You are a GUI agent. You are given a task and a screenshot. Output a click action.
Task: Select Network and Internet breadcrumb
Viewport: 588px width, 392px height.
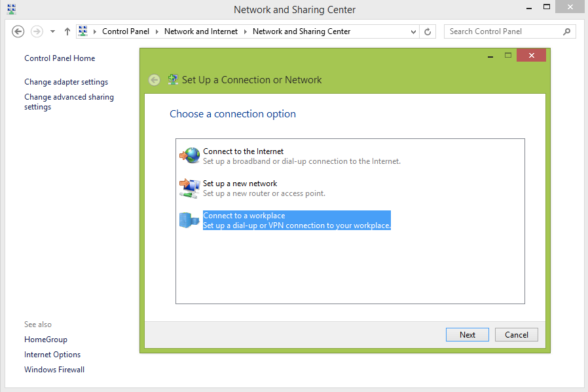coord(200,31)
